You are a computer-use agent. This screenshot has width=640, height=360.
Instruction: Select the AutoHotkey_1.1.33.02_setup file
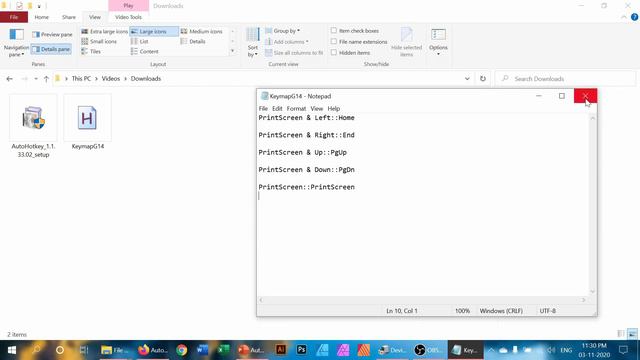coord(33,126)
